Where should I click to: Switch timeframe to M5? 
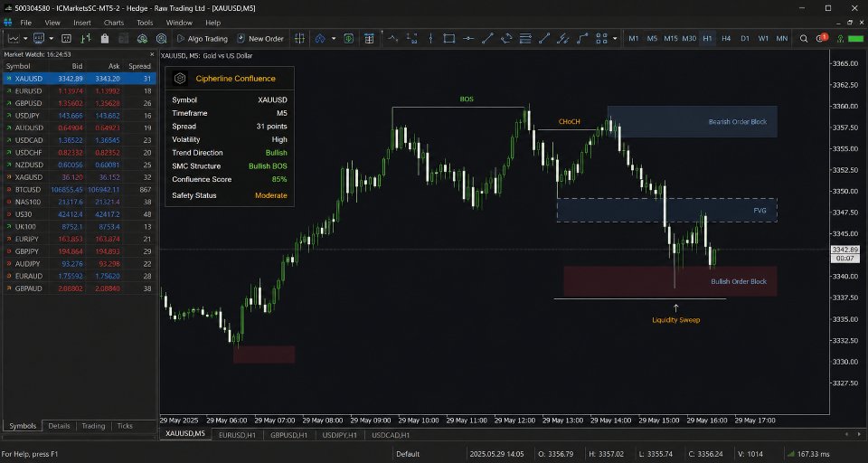[652, 39]
